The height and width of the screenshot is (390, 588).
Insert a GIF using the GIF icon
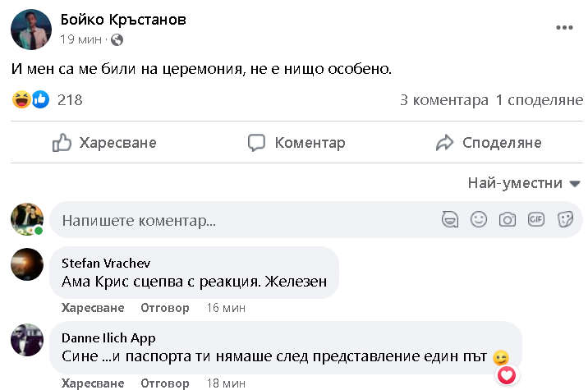pyautogui.click(x=536, y=219)
